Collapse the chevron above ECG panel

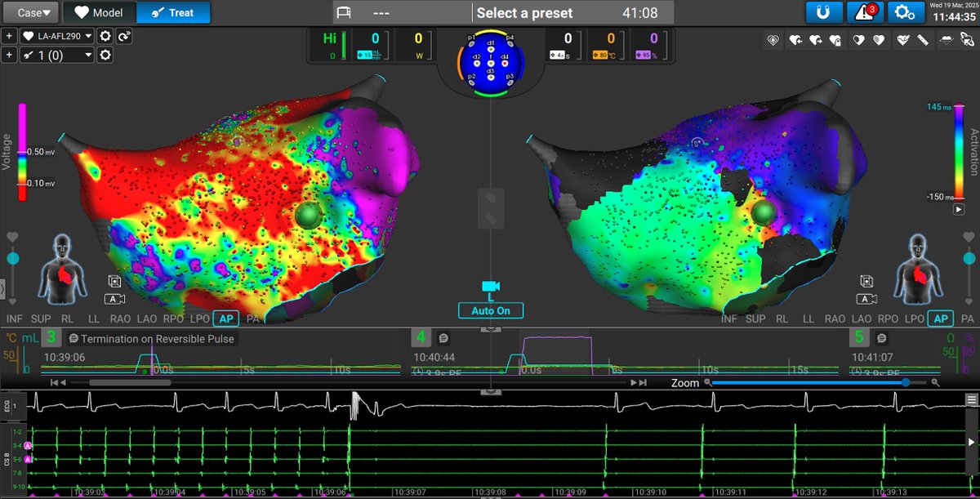tap(490, 391)
